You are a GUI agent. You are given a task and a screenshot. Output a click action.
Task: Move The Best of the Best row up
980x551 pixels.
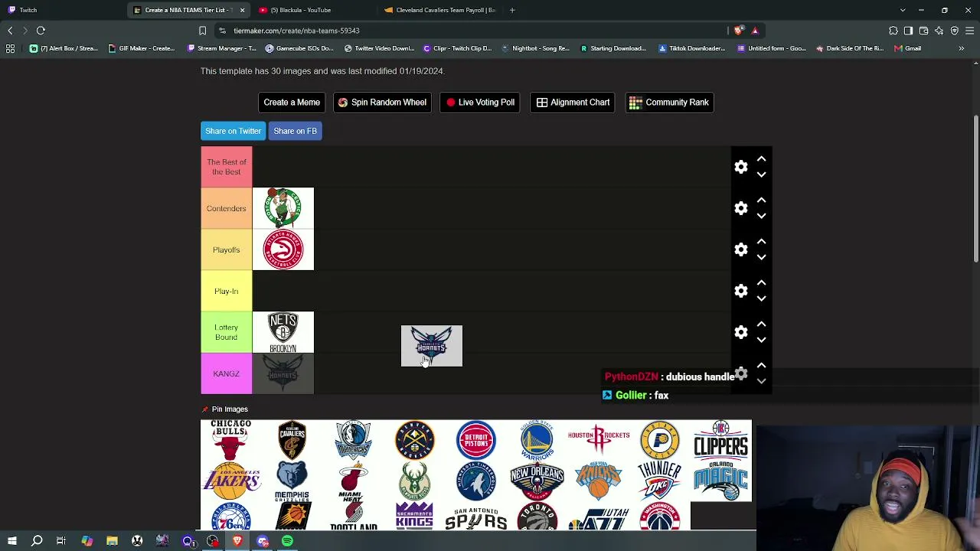click(761, 159)
